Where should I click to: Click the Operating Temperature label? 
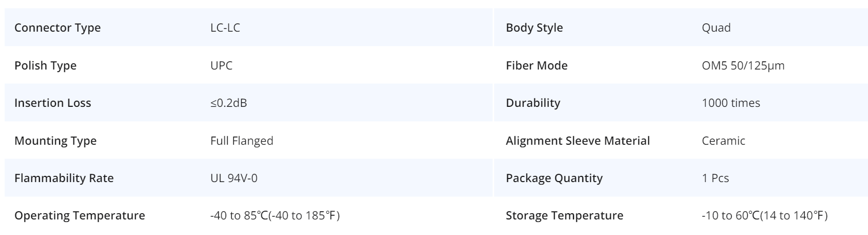coord(80,215)
